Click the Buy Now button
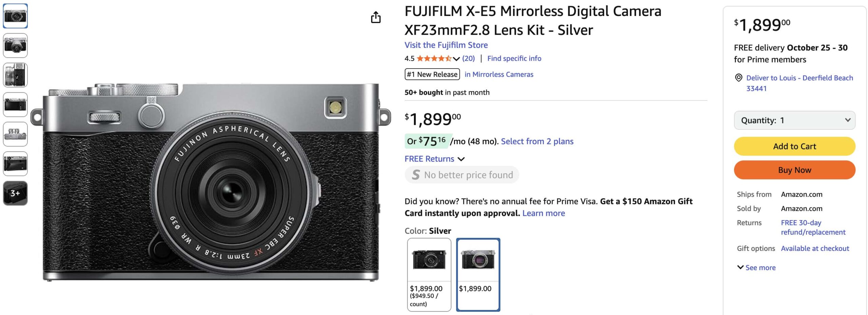This screenshot has height=315, width=868. point(794,170)
